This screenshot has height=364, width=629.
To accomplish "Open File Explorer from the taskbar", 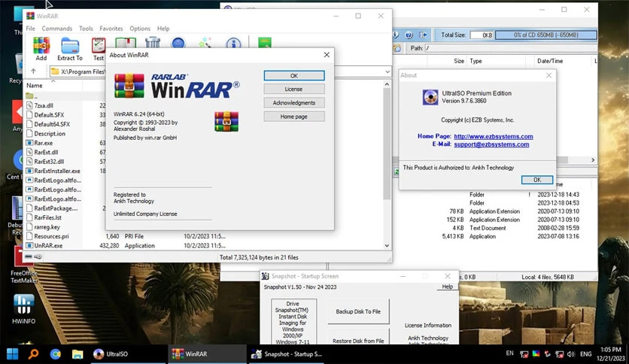I will point(77,353).
